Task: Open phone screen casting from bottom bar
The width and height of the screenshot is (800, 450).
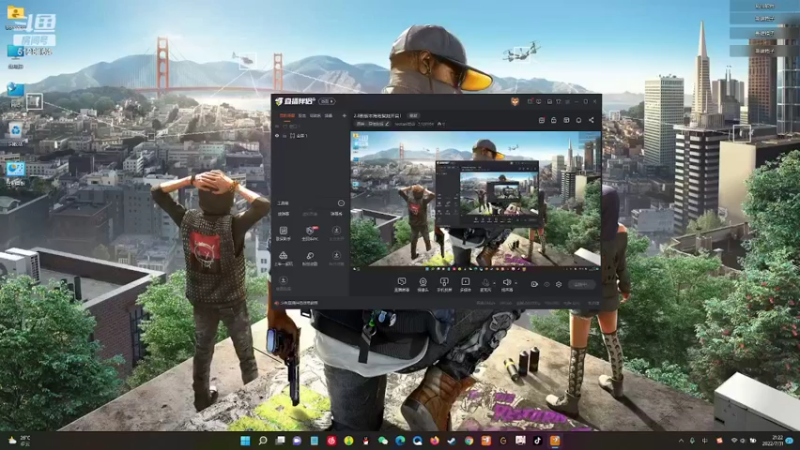Action: (x=444, y=285)
